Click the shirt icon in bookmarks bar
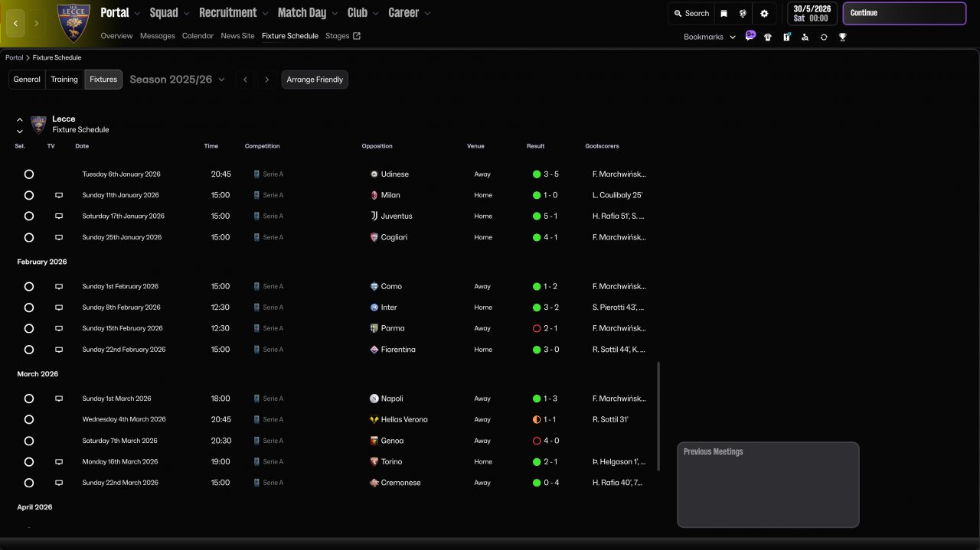Screen dimensions: 980x550 (x=768, y=37)
